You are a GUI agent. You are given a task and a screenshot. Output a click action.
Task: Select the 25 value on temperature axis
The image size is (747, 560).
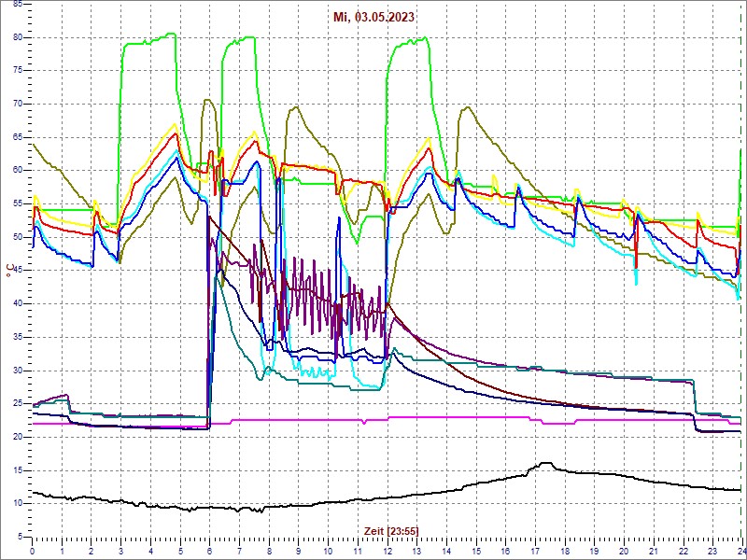[17, 404]
